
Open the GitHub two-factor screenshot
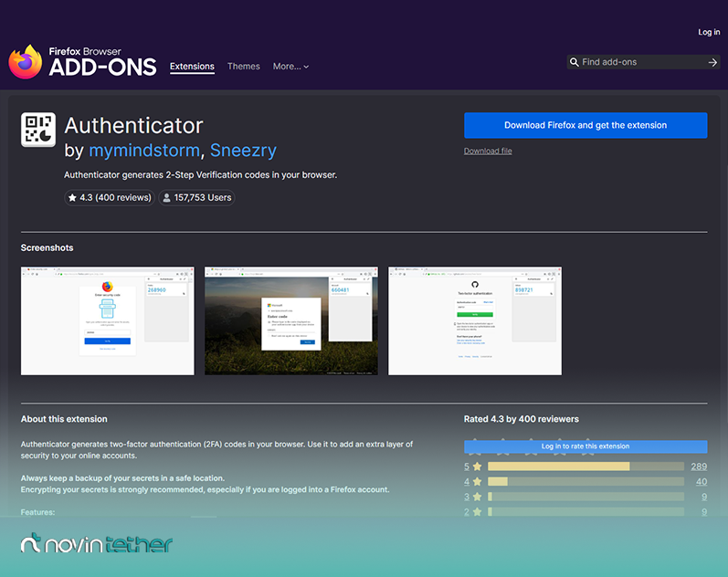[475, 320]
